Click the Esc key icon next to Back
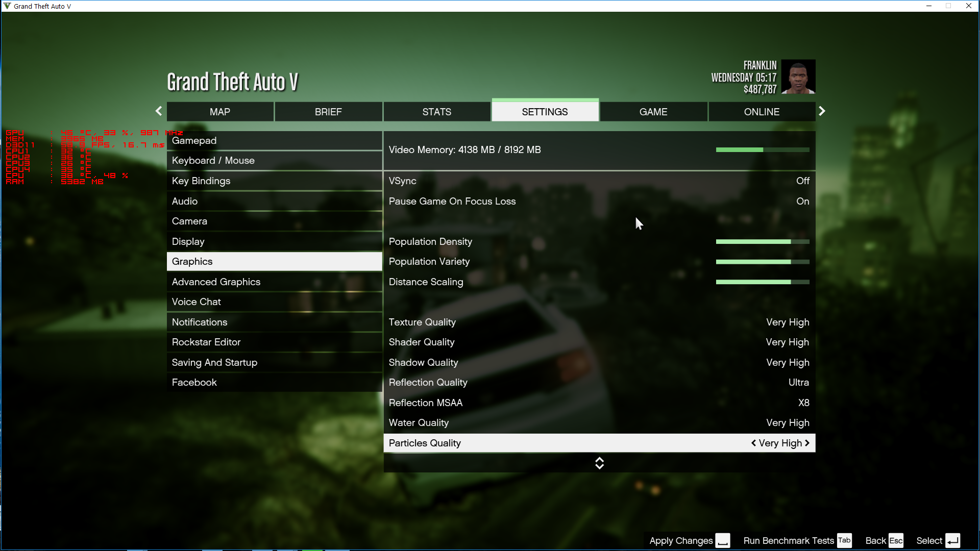This screenshot has height=551, width=980. 896,541
